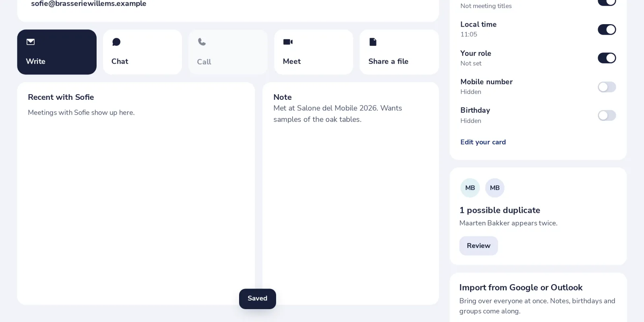644x322 pixels.
Task: Click the Review duplicate button
Action: click(x=479, y=246)
